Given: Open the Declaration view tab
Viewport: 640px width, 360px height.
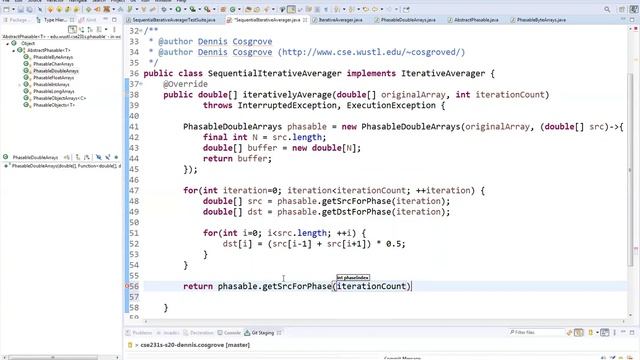Looking at the screenshot, I should tap(198, 333).
